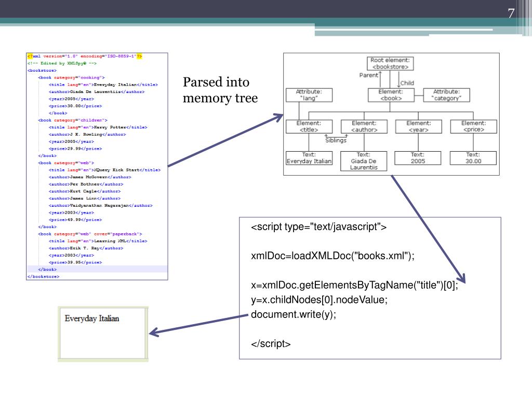
Task: Select the <book category="children"> line
Action: pos(73,121)
